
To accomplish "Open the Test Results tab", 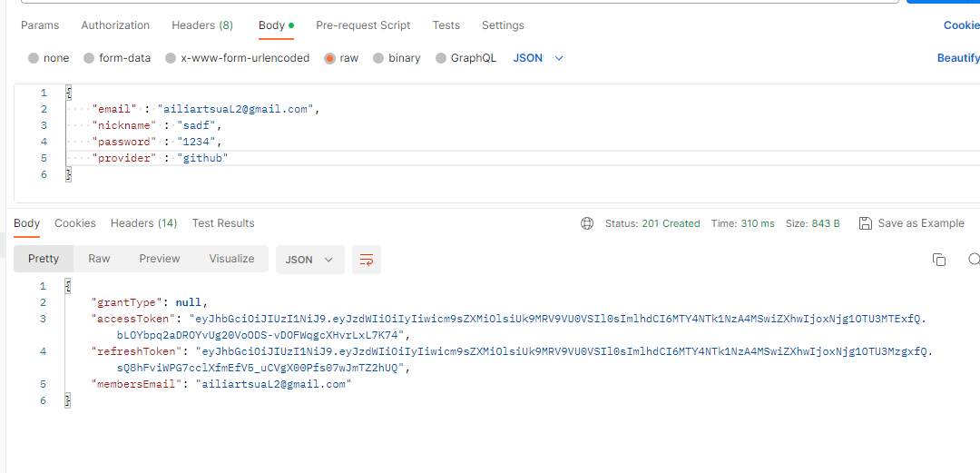I will point(223,223).
